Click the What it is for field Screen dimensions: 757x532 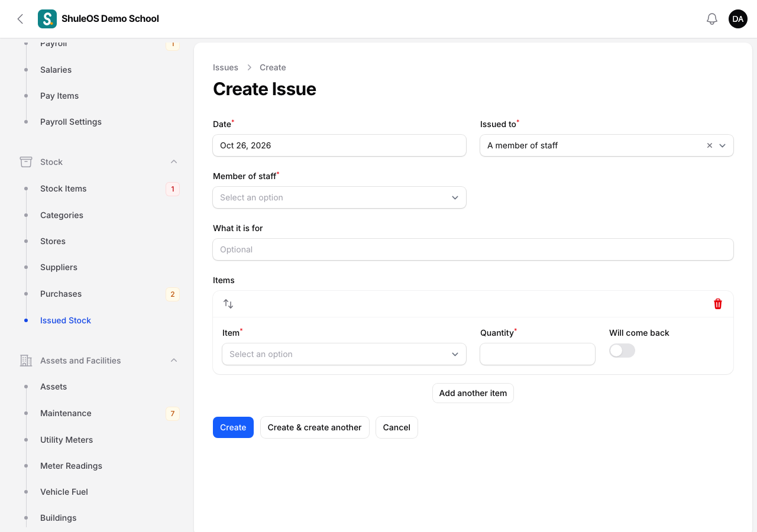pos(473,249)
